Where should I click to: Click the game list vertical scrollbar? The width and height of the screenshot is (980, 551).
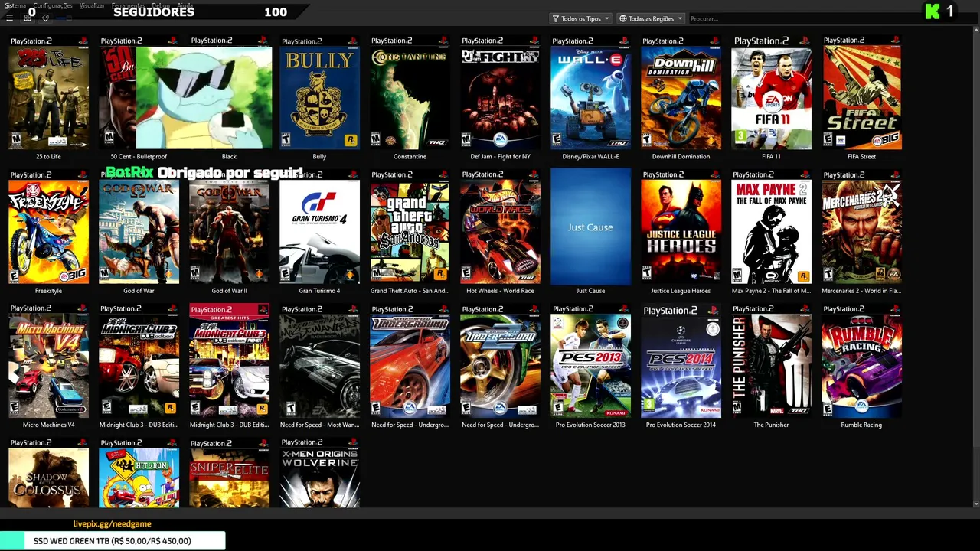(x=975, y=266)
